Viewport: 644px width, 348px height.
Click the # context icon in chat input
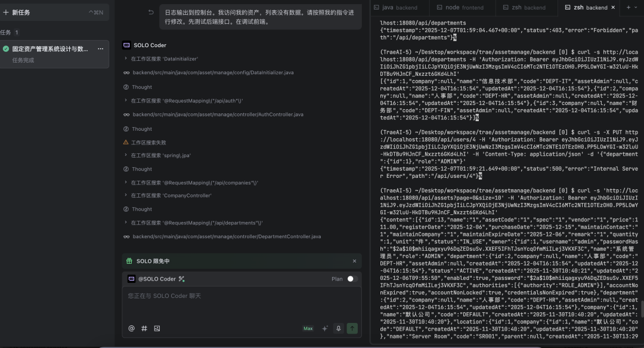click(144, 328)
